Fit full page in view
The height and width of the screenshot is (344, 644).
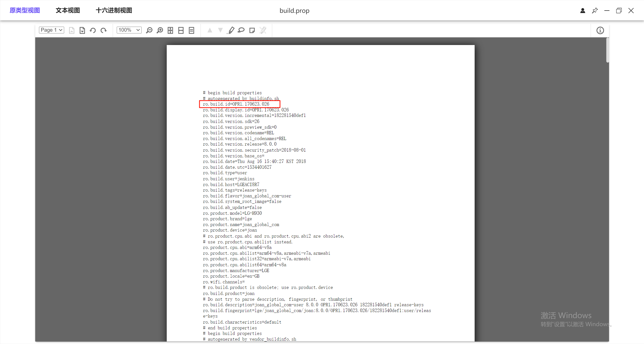170,30
